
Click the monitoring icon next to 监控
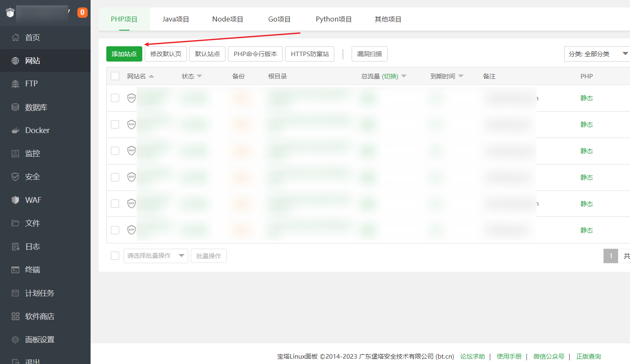tap(15, 154)
